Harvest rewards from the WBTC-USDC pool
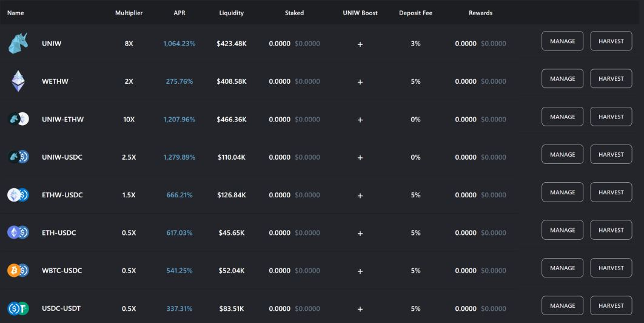 (611, 268)
